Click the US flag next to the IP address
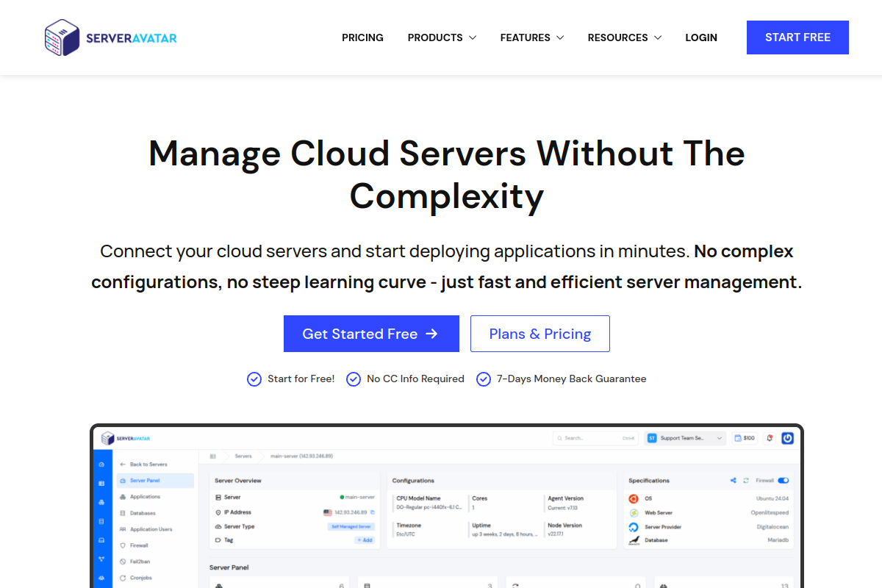882x588 pixels. (328, 512)
